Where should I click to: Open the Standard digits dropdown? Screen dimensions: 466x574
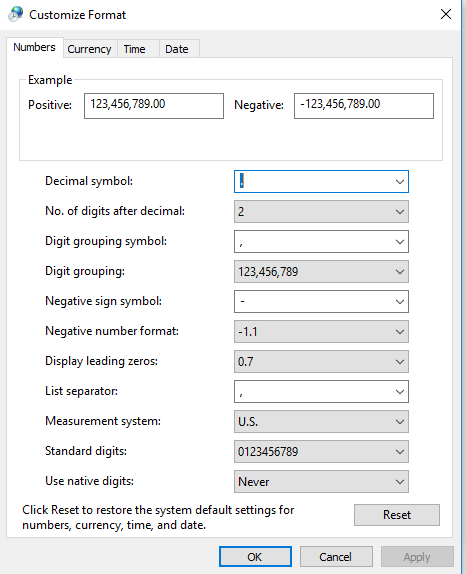coord(321,452)
